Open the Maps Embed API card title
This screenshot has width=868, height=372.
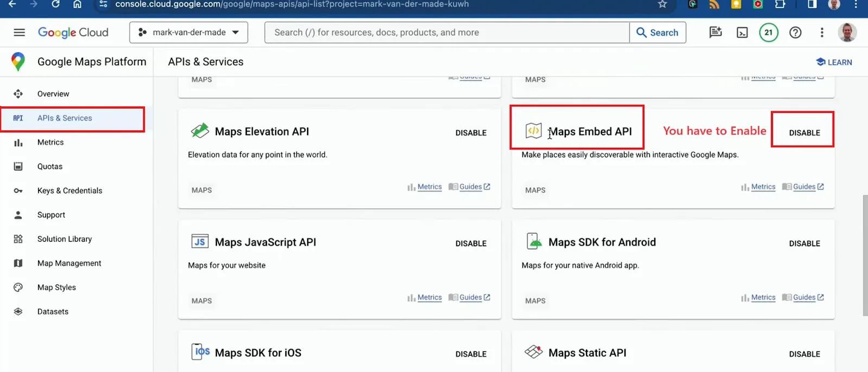tap(590, 132)
